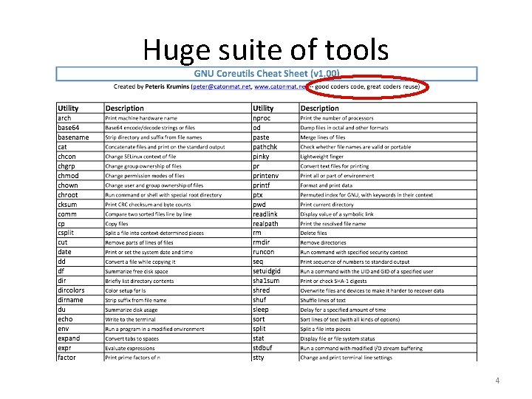Select the 'env' utility cell
The image size is (532, 399).
point(80,329)
